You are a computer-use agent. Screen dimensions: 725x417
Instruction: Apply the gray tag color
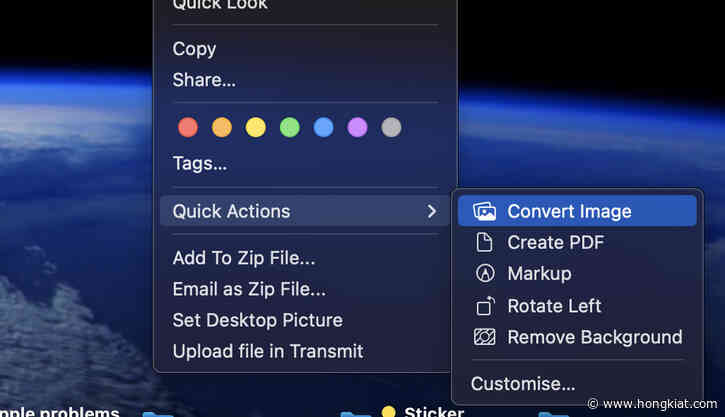pos(391,127)
